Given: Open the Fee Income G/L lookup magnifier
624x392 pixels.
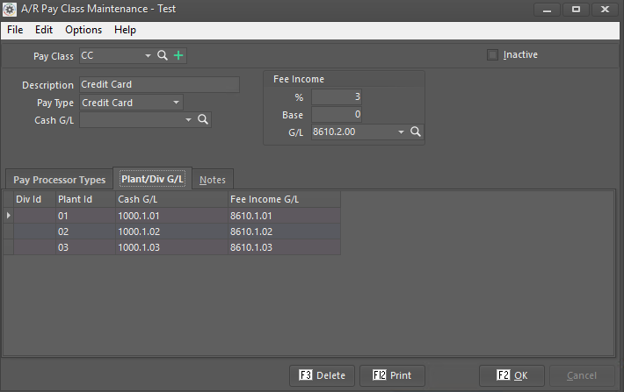Looking at the screenshot, I should (x=415, y=132).
